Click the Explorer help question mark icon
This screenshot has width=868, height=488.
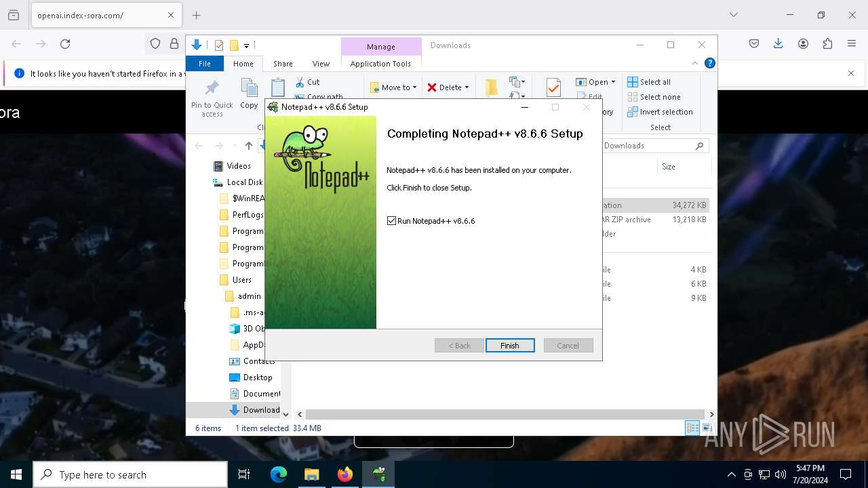[709, 64]
